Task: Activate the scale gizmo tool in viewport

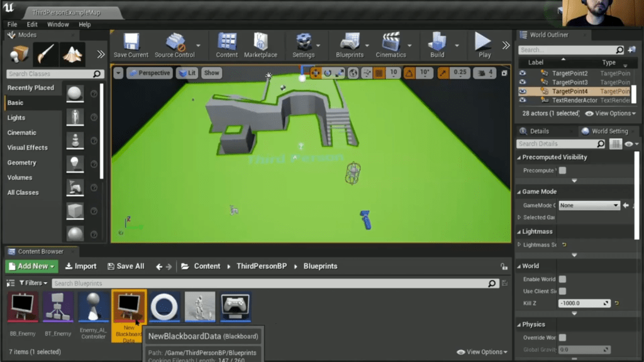Action: tap(340, 73)
